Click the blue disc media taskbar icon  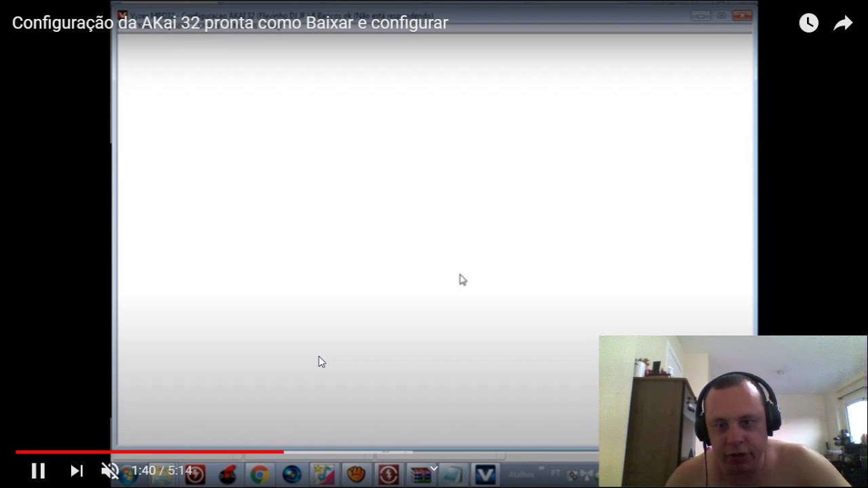[292, 474]
